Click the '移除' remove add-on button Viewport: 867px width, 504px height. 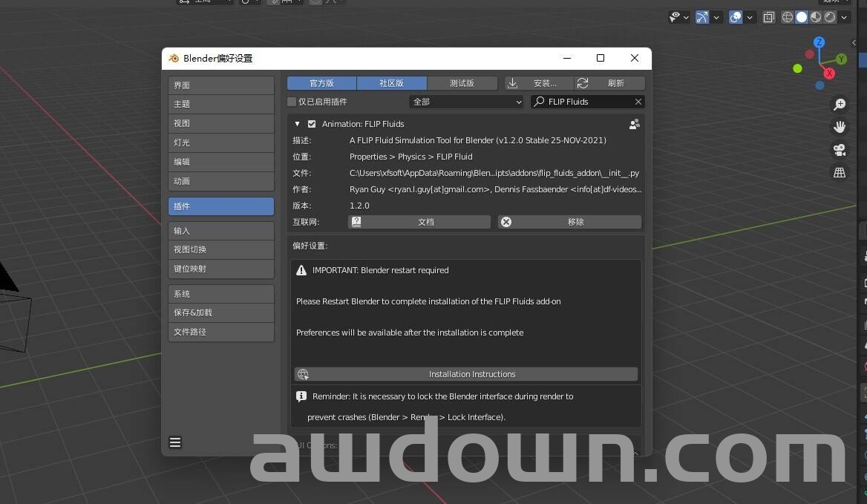[x=569, y=222]
